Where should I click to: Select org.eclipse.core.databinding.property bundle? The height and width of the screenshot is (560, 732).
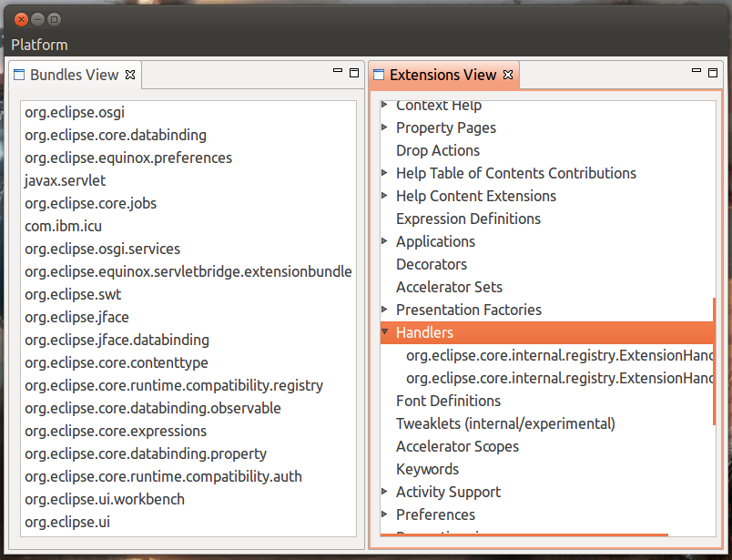coord(146,454)
